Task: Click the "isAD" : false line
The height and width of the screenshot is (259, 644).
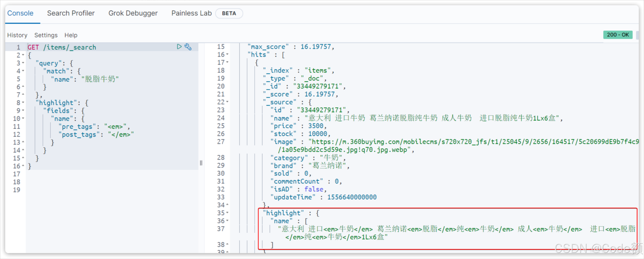Action: pos(298,189)
